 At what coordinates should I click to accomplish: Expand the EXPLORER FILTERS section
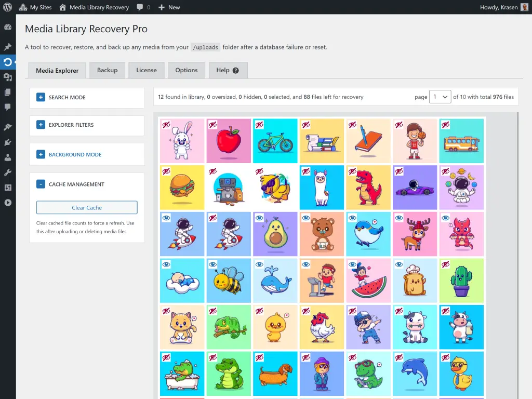pyautogui.click(x=41, y=125)
